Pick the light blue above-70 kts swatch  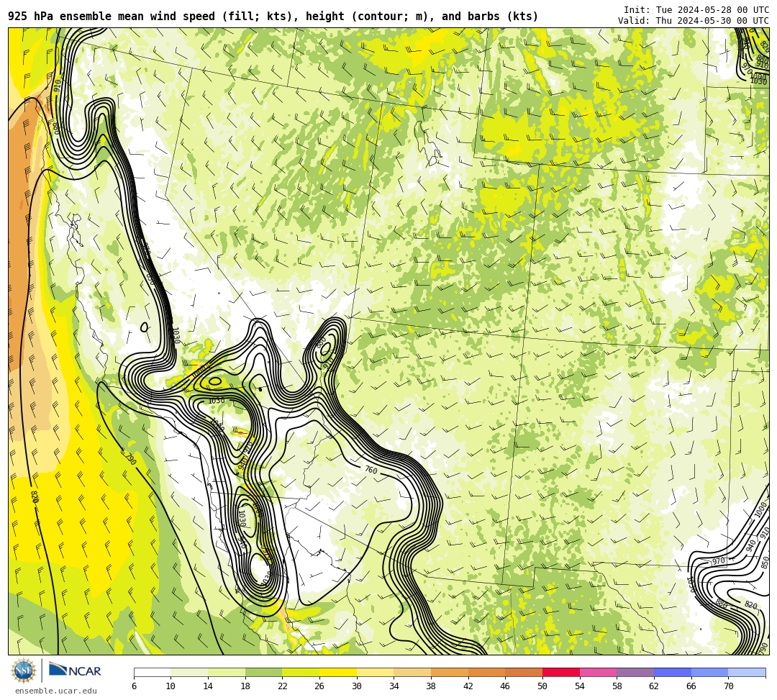(747, 672)
